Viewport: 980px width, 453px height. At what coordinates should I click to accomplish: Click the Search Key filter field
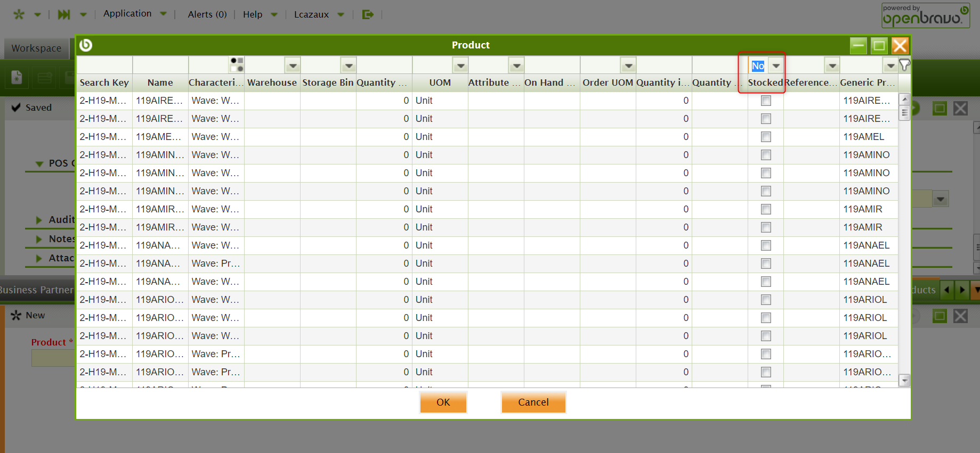click(x=104, y=65)
